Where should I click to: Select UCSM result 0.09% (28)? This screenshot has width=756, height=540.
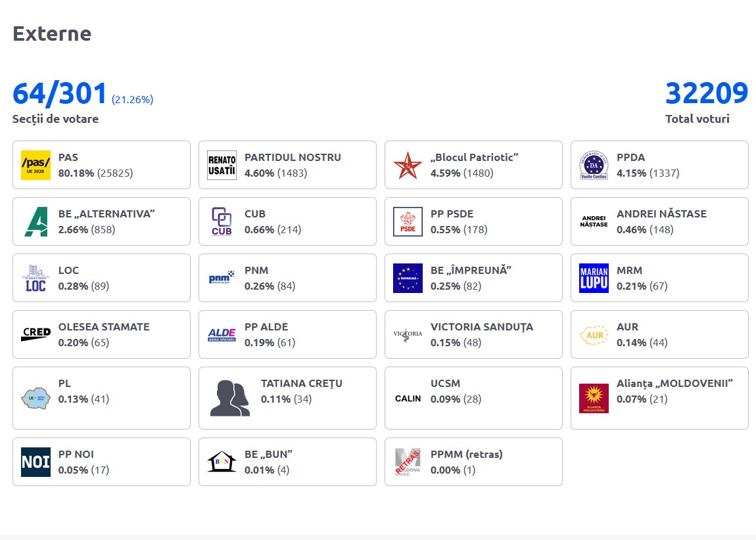point(456,399)
